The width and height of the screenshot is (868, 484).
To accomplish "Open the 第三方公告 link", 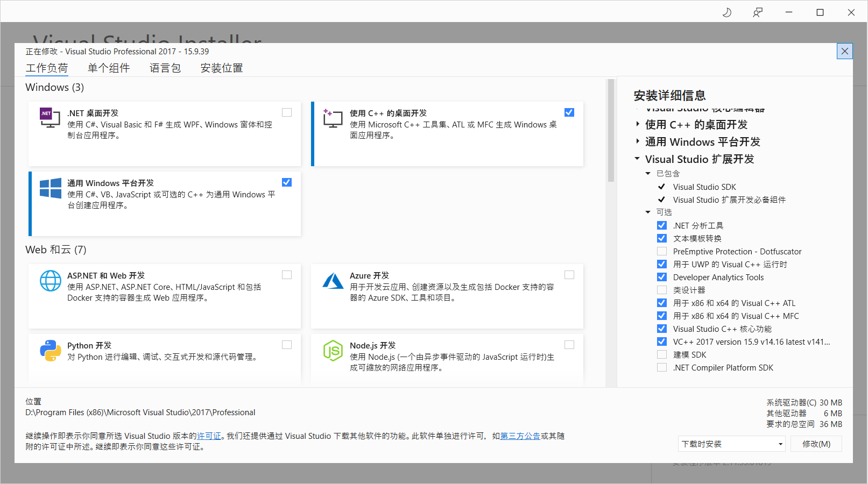I will pyautogui.click(x=519, y=436).
